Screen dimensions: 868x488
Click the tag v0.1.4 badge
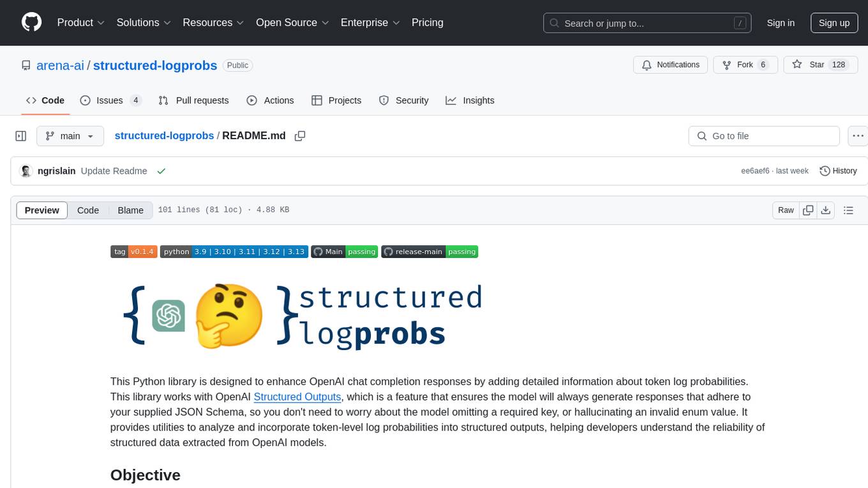[134, 252]
